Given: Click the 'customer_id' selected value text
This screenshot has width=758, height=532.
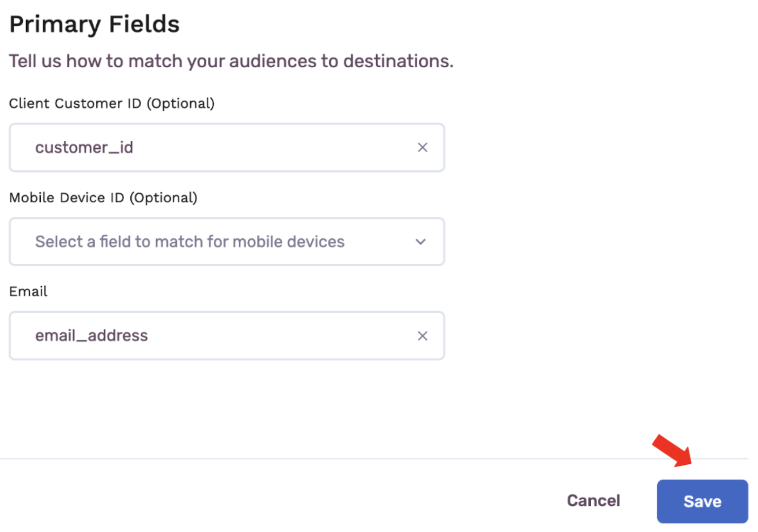Looking at the screenshot, I should pyautogui.click(x=84, y=147).
